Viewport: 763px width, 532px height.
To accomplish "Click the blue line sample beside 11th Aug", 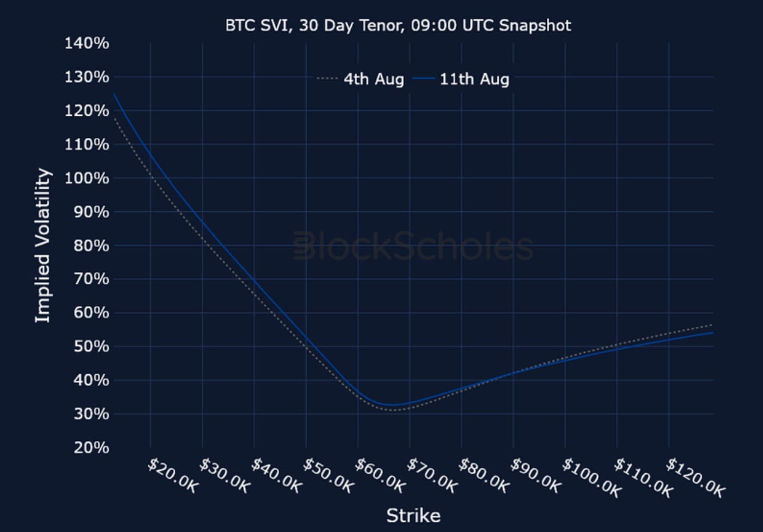I will point(425,79).
